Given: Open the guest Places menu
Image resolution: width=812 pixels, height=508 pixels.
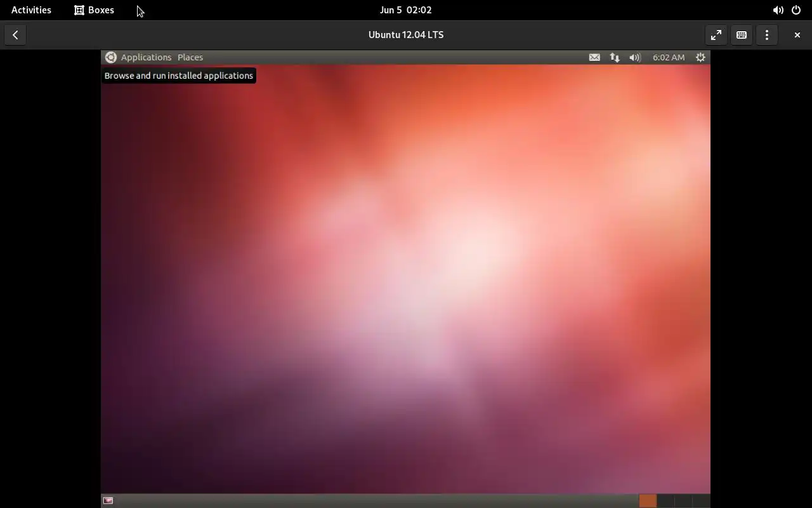Looking at the screenshot, I should pyautogui.click(x=190, y=57).
